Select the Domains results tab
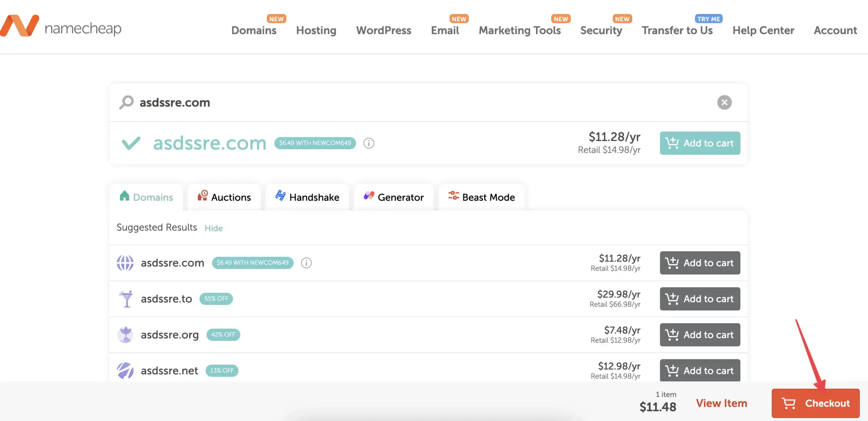868x421 pixels. coord(146,197)
